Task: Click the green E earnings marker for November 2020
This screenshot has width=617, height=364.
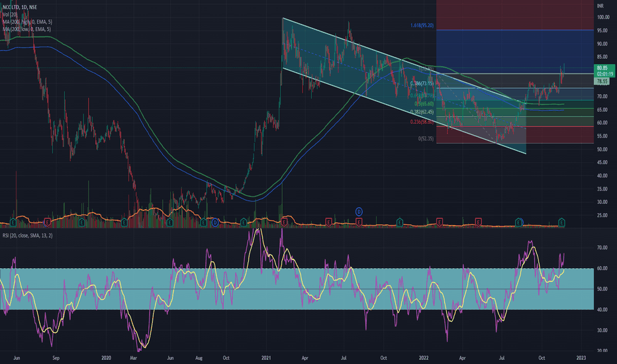Action: pyautogui.click(x=244, y=222)
